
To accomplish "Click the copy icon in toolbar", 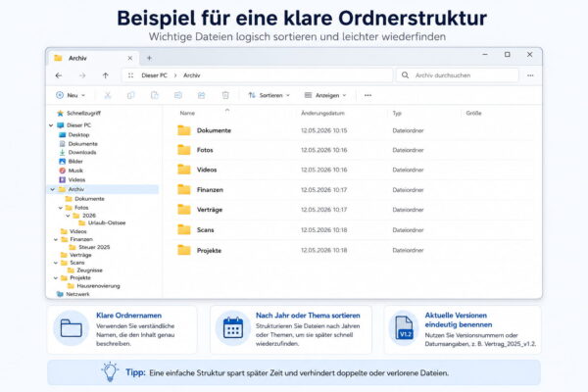I will click(x=131, y=95).
